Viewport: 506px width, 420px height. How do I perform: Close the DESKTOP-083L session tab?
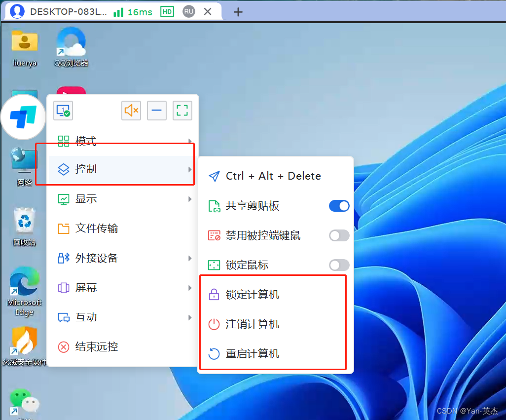(x=208, y=12)
